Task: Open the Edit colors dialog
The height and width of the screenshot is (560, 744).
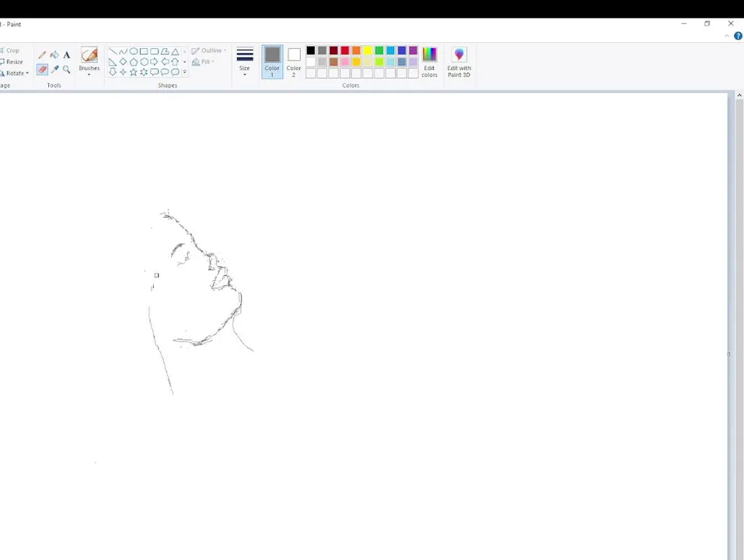Action: [x=429, y=61]
